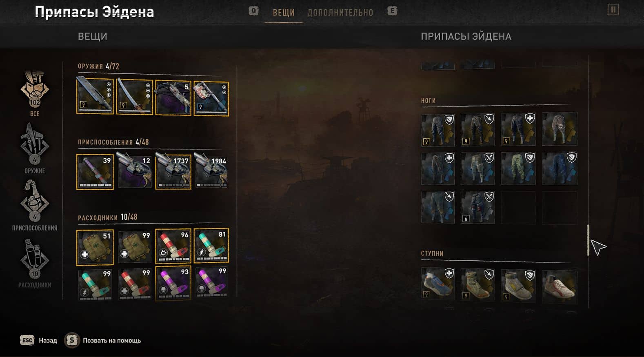Pick the crossbow weapon with count 5
The width and height of the screenshot is (644, 357).
[173, 98]
